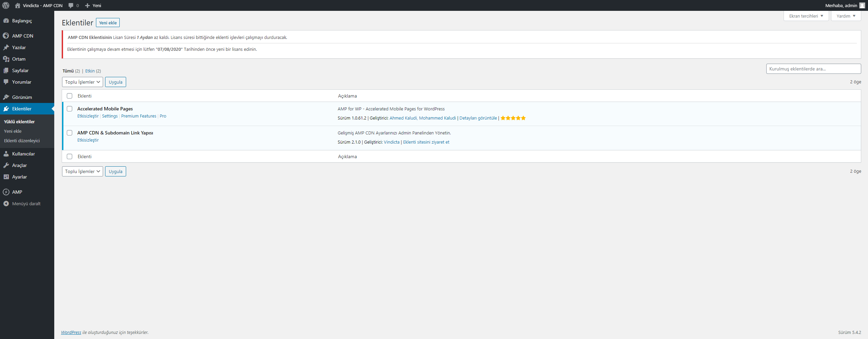This screenshot has height=339, width=868.
Task: Click the Yeni ekle button beside title
Action: 108,23
